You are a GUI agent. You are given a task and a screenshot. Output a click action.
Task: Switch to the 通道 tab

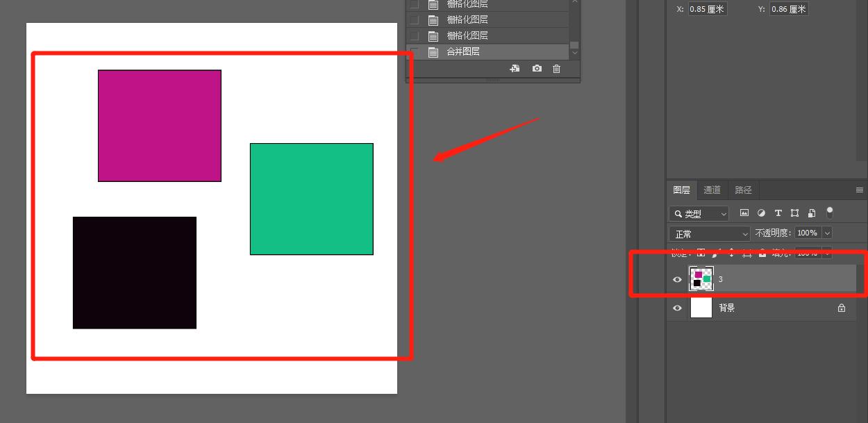(712, 190)
